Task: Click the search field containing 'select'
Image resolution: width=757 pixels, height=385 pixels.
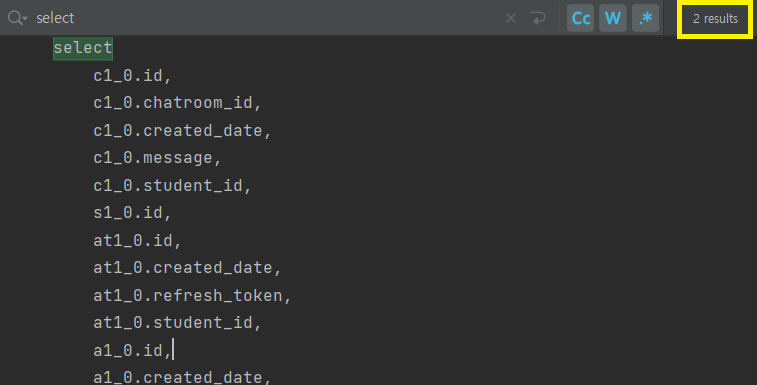Action: (x=266, y=18)
